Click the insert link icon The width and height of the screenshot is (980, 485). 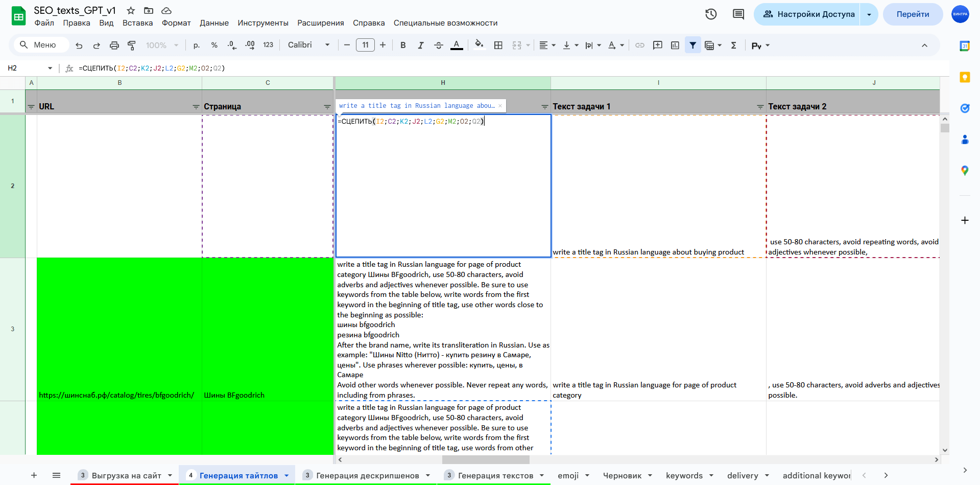[639, 45]
